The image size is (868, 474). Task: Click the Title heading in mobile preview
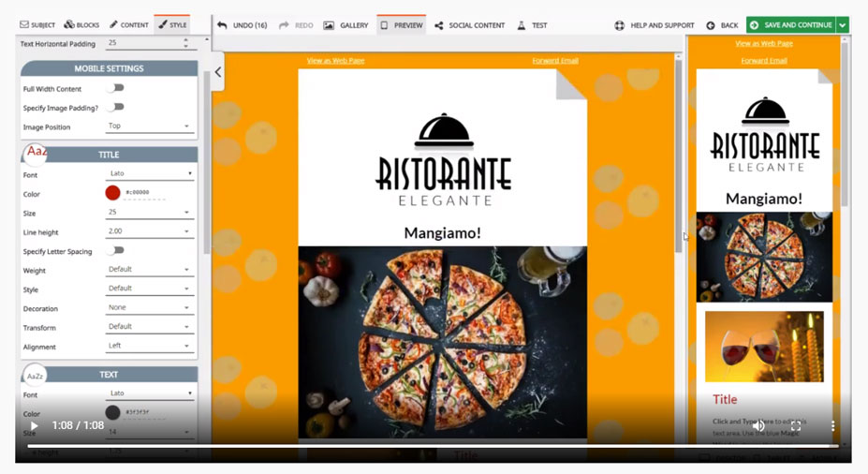[x=725, y=399]
